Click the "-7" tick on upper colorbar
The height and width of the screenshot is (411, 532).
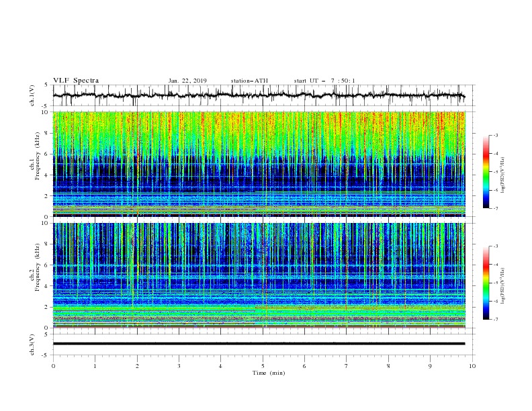[x=495, y=208]
